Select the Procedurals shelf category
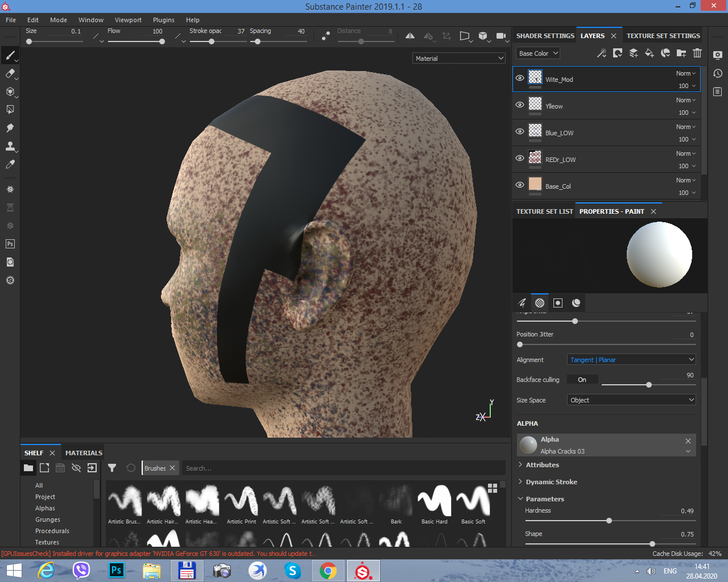 [52, 531]
